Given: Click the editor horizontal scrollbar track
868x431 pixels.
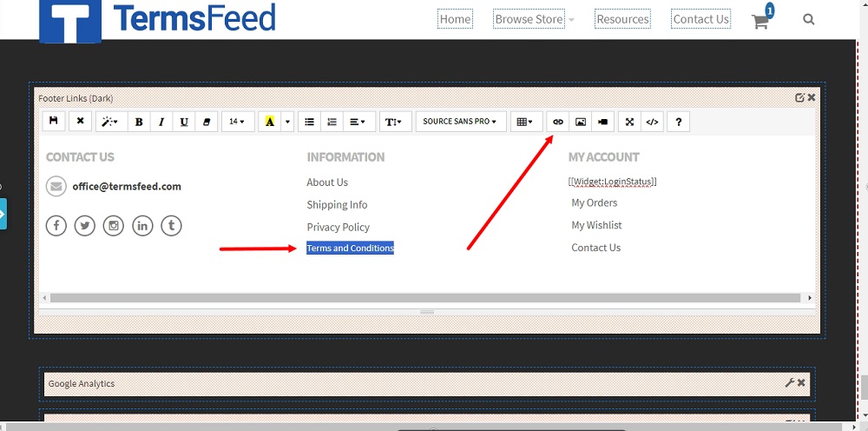Looking at the screenshot, I should pos(425,298).
